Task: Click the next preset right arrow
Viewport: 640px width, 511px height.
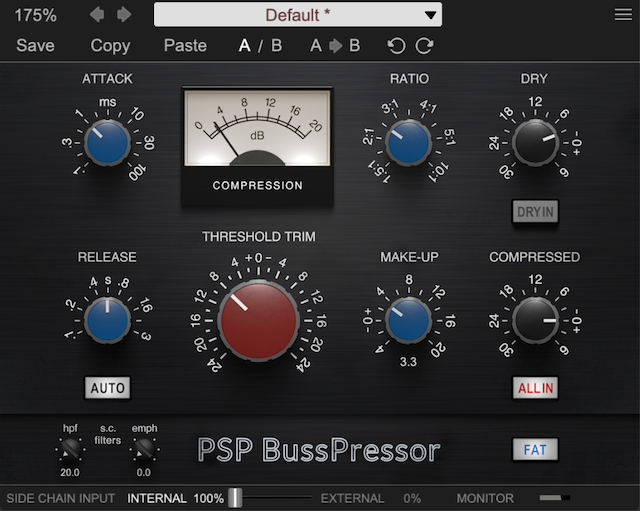Action: (x=124, y=15)
